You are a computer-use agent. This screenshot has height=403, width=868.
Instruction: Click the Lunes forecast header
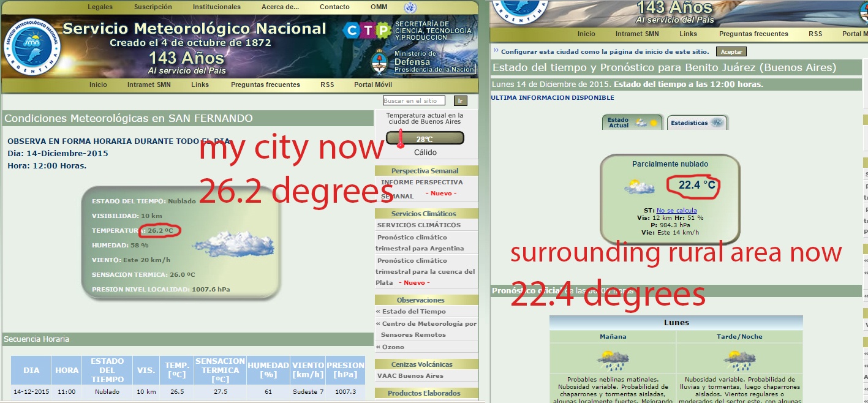(676, 323)
